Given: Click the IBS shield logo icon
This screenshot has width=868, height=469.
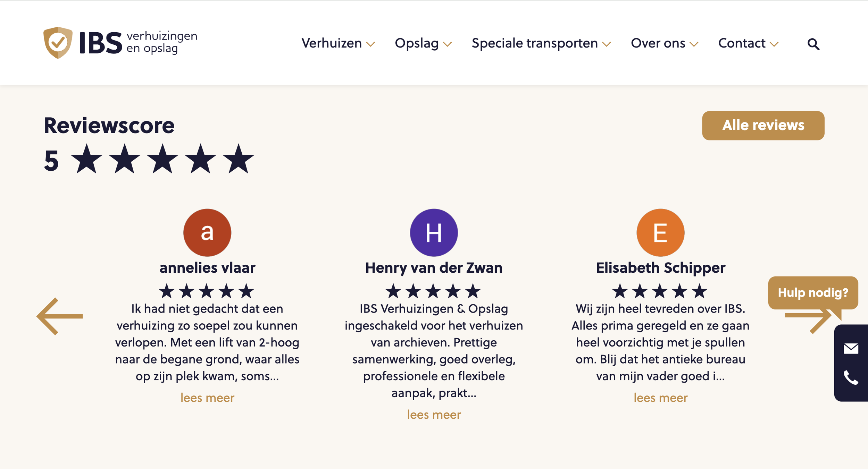Looking at the screenshot, I should pos(58,43).
